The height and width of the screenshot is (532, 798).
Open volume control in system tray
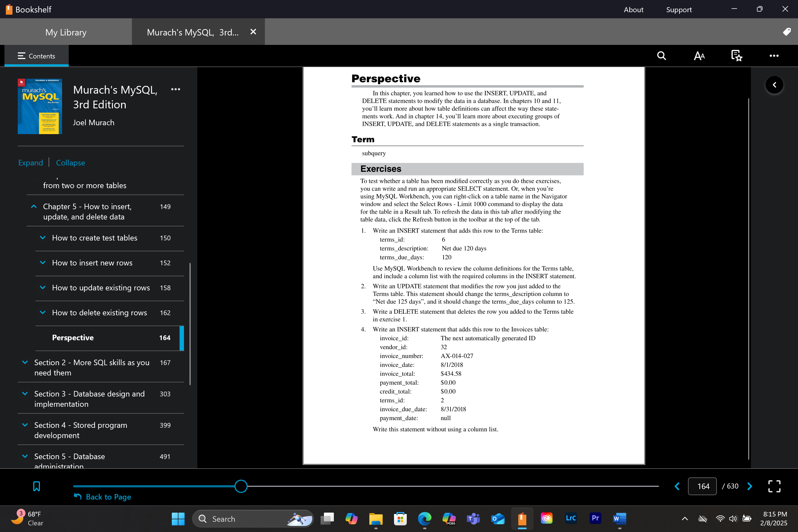coord(733,518)
